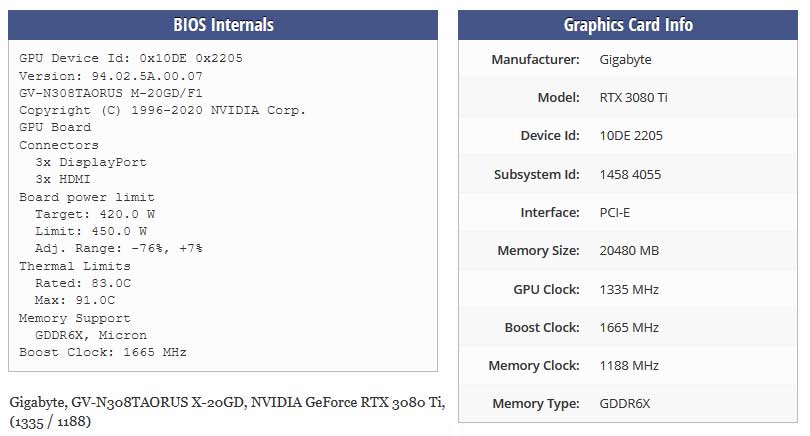Click the Device Id value 10DE 2205

coord(631,136)
